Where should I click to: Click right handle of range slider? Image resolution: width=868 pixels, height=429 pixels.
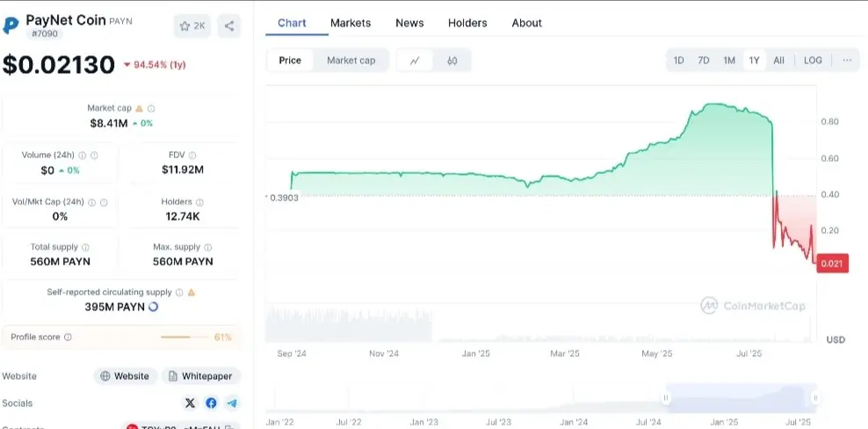click(x=815, y=397)
